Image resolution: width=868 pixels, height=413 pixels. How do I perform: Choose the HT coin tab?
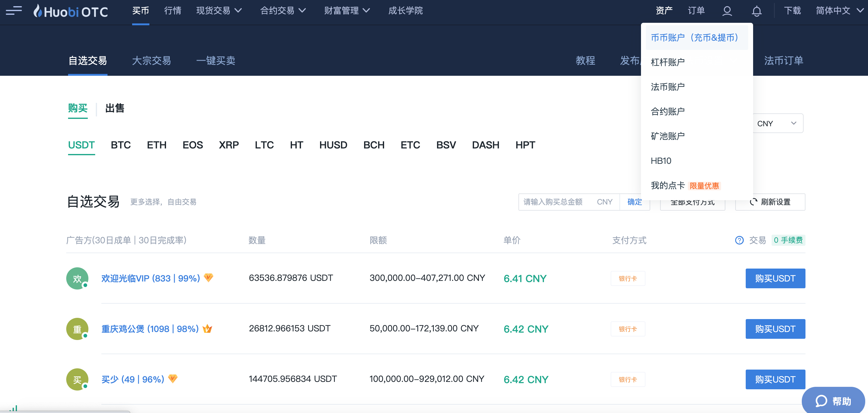[297, 145]
